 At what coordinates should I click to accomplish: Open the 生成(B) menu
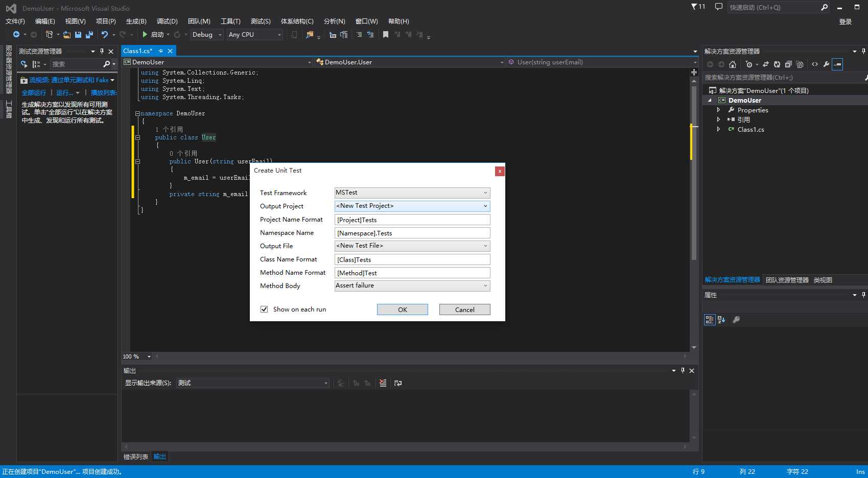click(136, 21)
